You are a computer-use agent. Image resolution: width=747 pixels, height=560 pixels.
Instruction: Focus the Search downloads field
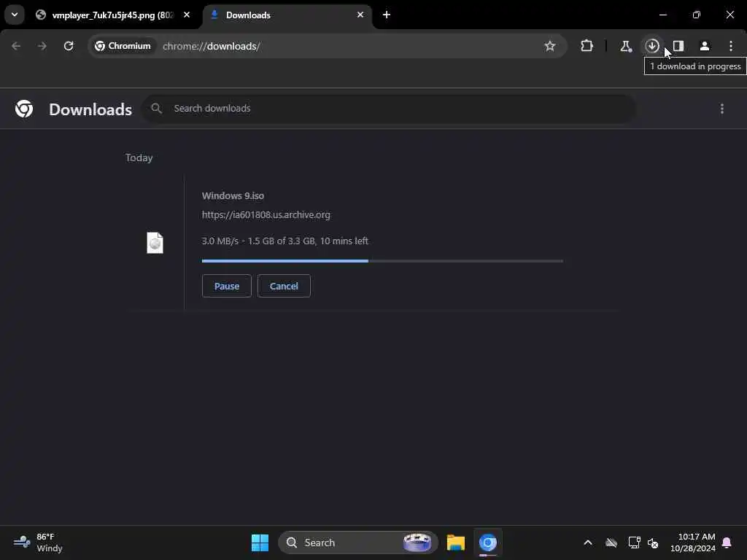(389, 109)
